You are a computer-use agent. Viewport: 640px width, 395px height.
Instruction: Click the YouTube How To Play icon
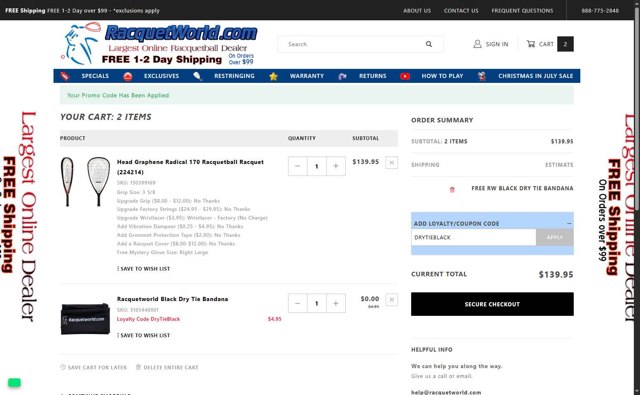coord(405,76)
